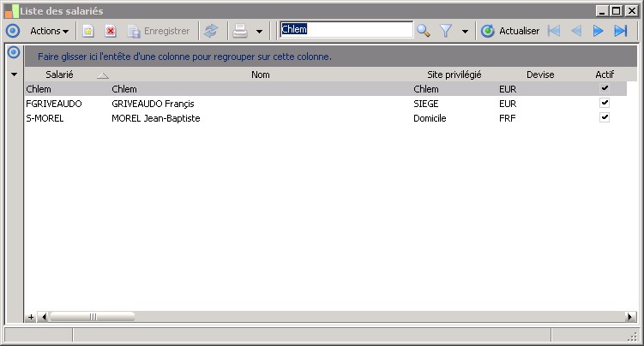Click the Actualiser refresh button
Image resolution: width=644 pixels, height=346 pixels.
coord(510,31)
